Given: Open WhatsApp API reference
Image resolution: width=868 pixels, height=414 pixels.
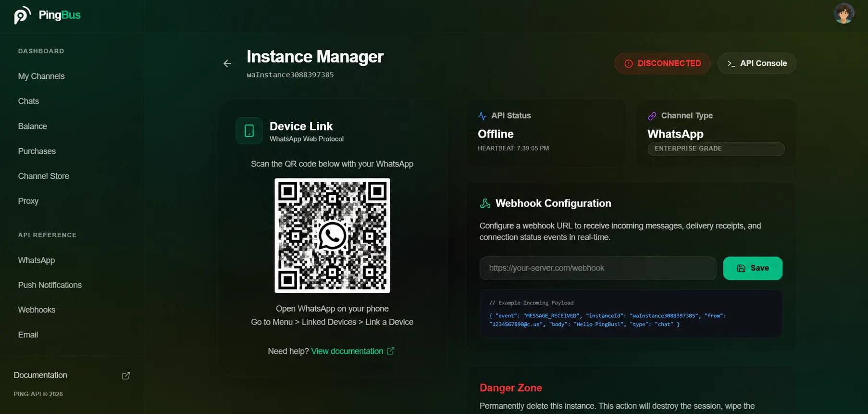Looking at the screenshot, I should 36,260.
